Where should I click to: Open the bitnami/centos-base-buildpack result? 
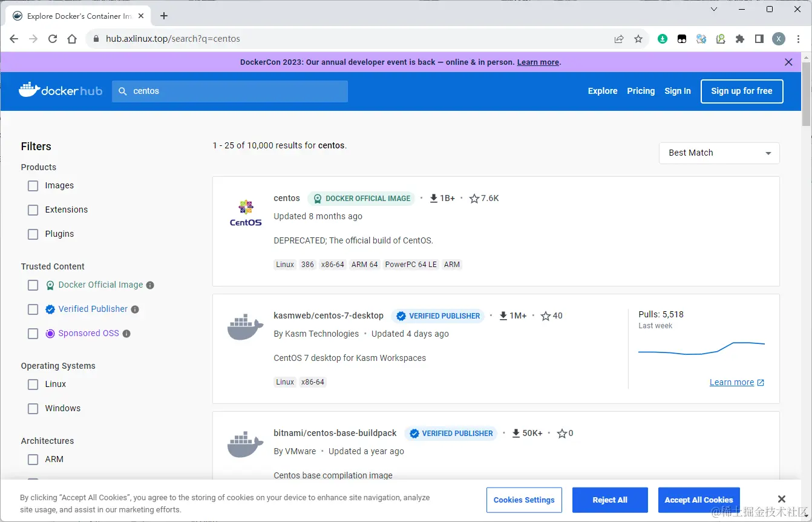pyautogui.click(x=335, y=434)
